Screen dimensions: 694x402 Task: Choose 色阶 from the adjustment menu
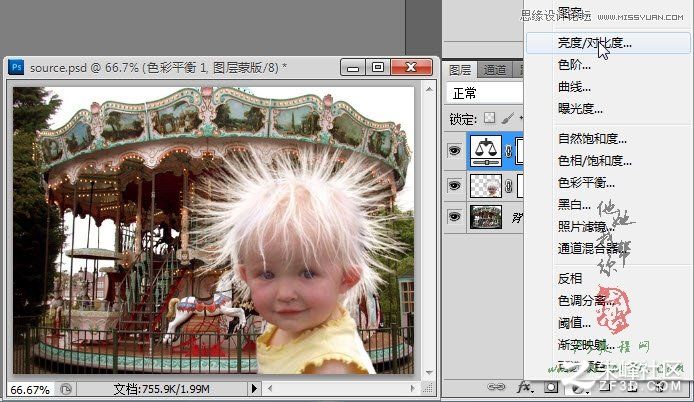574,65
